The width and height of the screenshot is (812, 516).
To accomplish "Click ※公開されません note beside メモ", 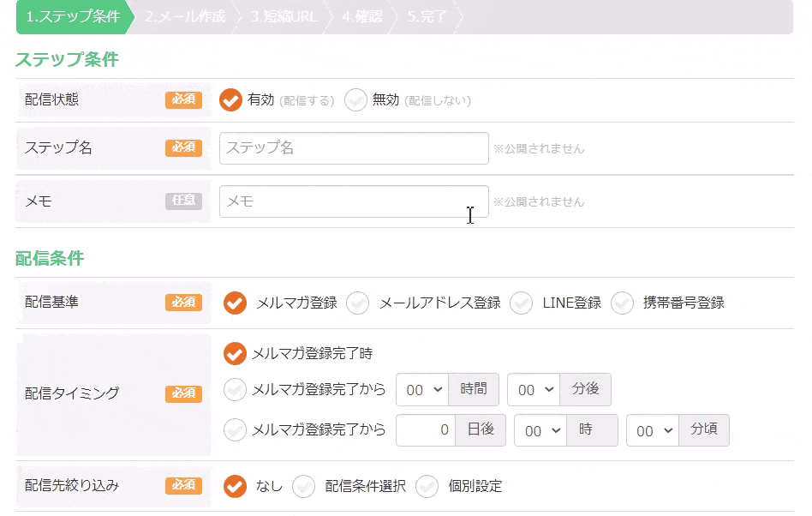I will [539, 202].
